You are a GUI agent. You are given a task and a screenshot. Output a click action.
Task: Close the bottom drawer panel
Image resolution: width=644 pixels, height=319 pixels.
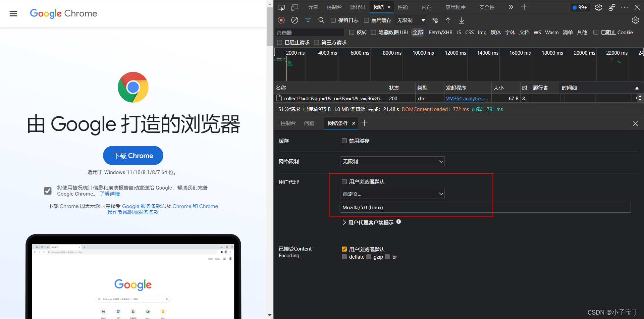coord(635,124)
